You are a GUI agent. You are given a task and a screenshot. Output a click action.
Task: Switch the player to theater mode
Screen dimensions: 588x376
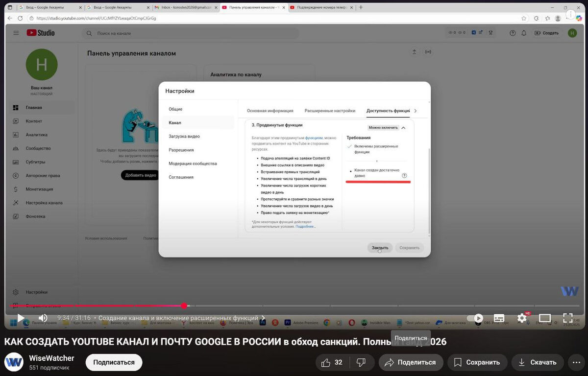click(545, 318)
